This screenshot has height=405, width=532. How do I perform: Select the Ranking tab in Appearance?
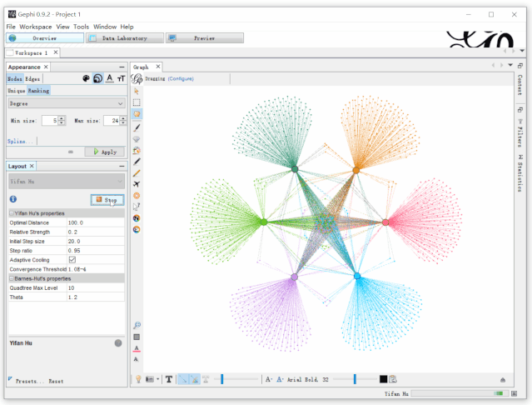tap(38, 91)
